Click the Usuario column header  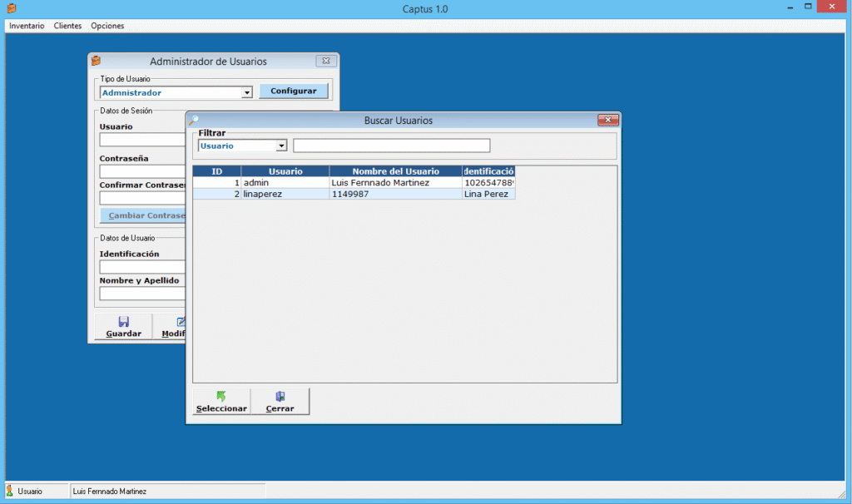tap(285, 171)
